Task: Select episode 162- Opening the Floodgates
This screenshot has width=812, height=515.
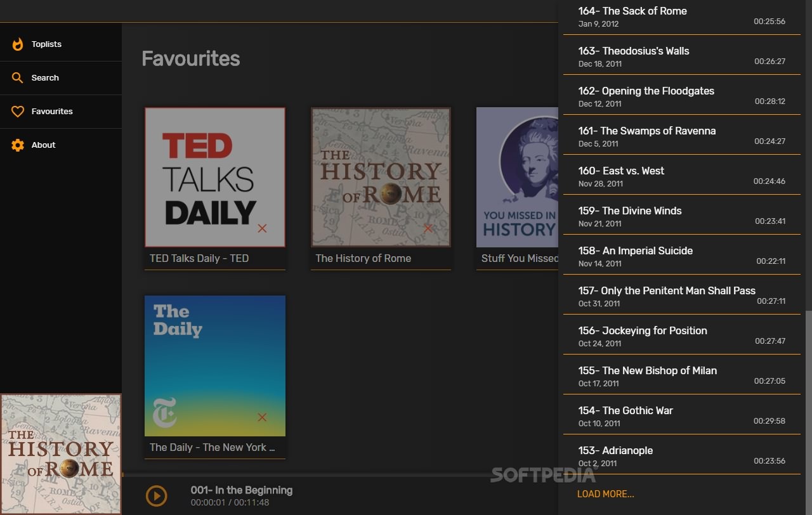Action: [x=682, y=95]
